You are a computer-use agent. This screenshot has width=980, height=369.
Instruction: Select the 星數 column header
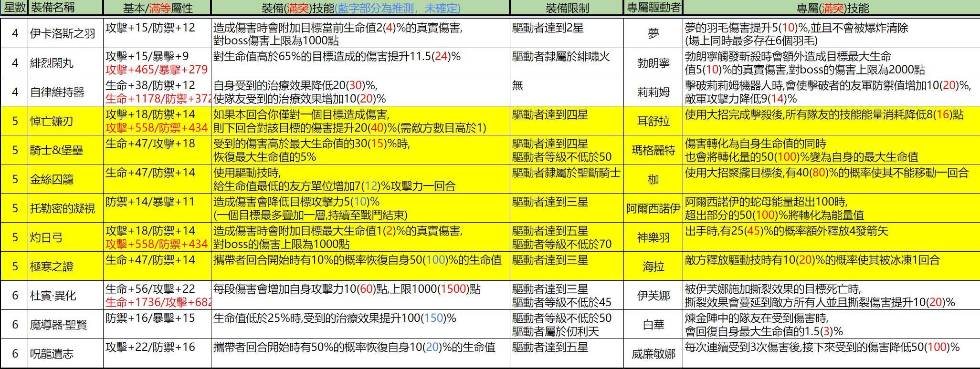14,8
